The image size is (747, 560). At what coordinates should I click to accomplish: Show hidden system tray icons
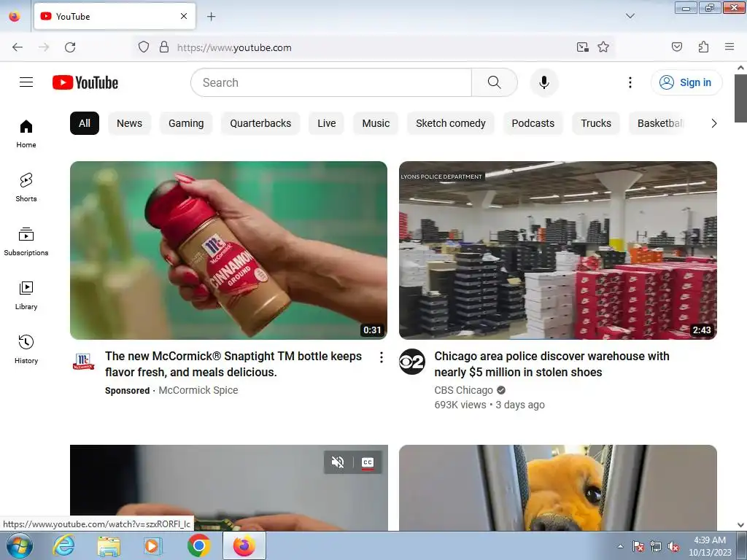[x=620, y=546]
